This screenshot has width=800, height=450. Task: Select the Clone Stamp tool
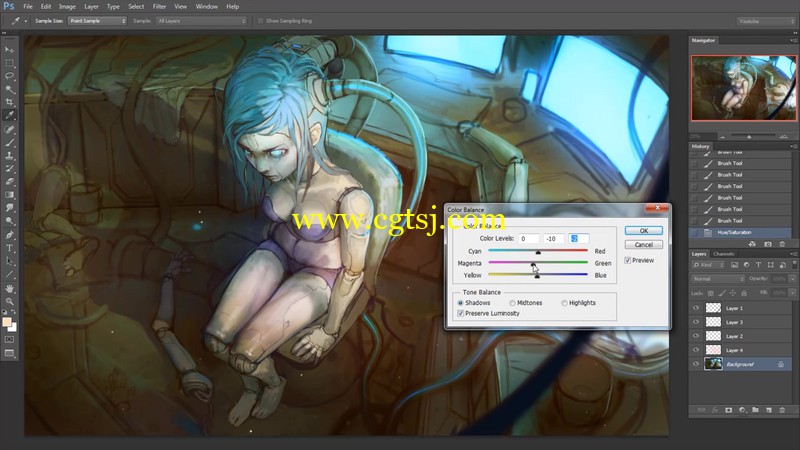click(9, 156)
